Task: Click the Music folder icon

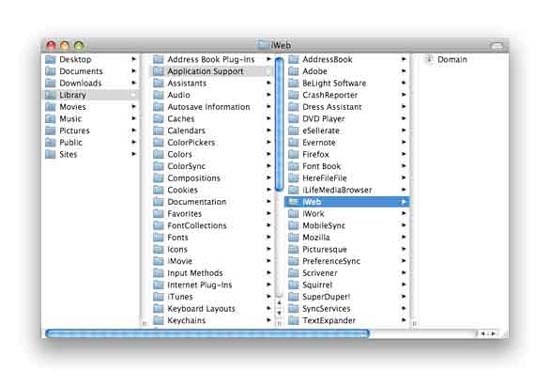Action: click(51, 119)
